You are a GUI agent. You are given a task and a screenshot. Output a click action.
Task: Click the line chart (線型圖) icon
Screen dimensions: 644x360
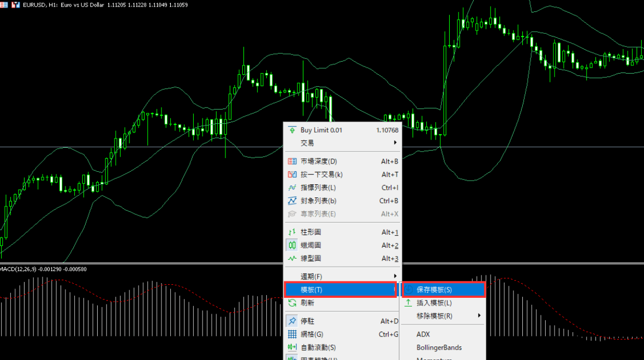pyautogui.click(x=292, y=258)
